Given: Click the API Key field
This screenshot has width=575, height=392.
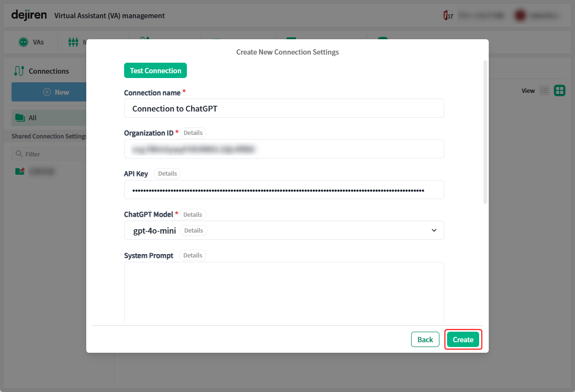Looking at the screenshot, I should (284, 190).
